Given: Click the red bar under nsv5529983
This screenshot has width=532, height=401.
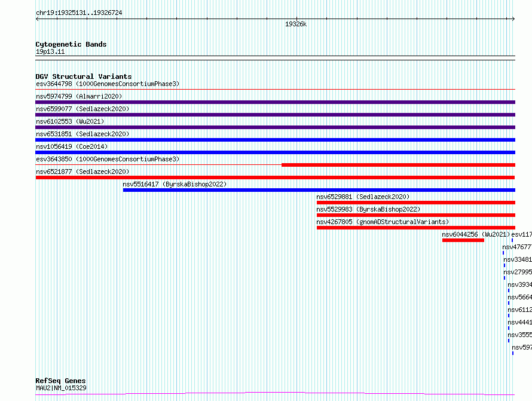Looking at the screenshot, I should 416,215.
